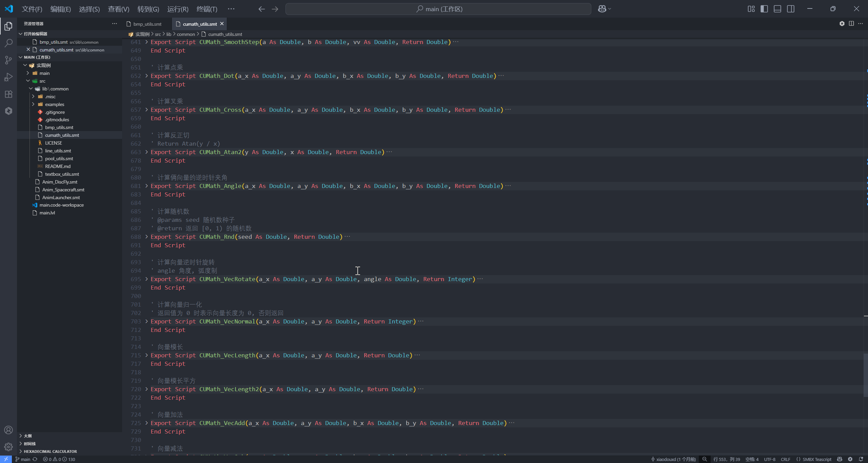Click line and column indicator 行 553

point(727,459)
